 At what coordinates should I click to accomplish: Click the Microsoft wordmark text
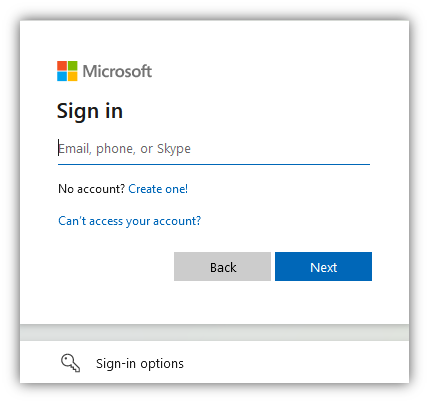pos(117,71)
